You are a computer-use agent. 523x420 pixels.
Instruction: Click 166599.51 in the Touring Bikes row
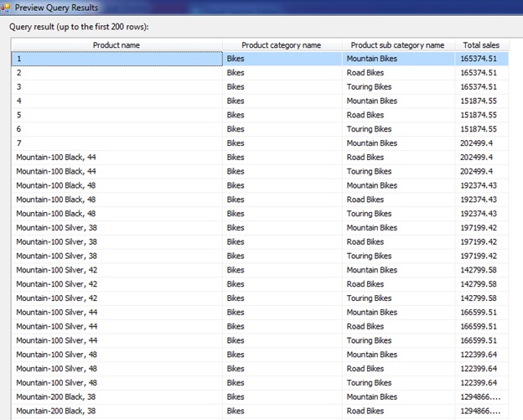(481, 340)
